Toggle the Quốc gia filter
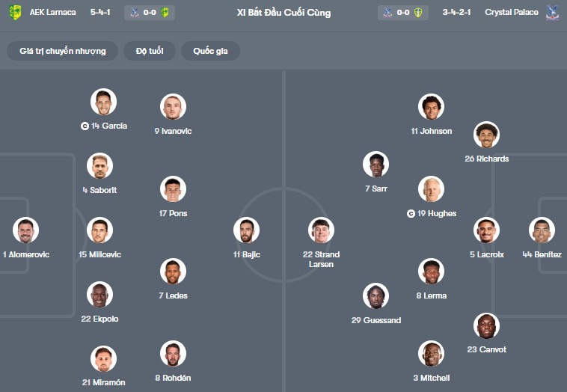 [x=210, y=51]
